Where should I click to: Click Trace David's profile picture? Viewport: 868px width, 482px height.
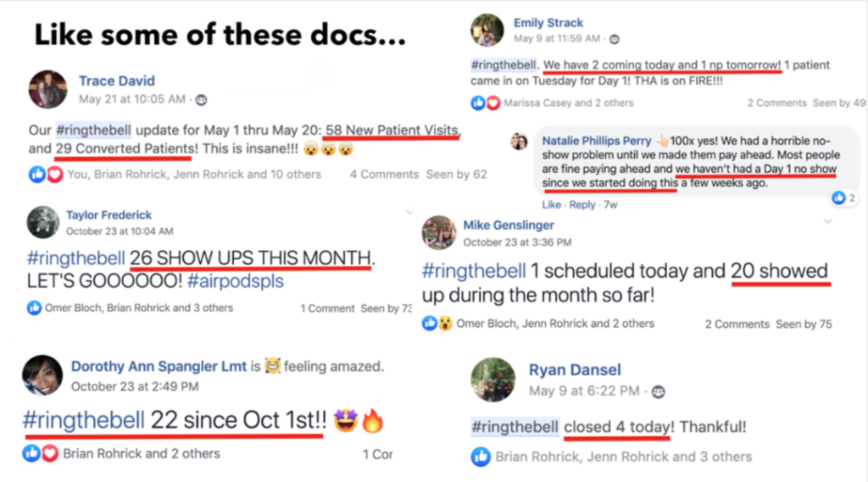tap(47, 89)
